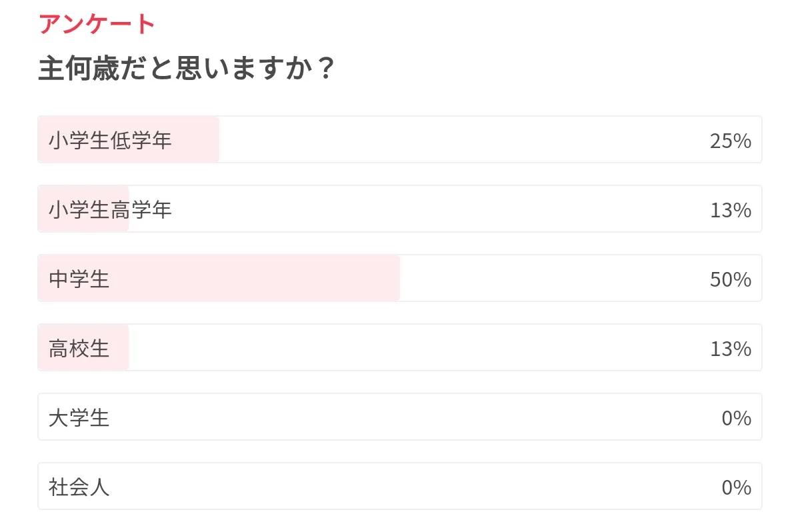Click the pink fill bar of 小学生低学年
800x532 pixels.
(197, 140)
